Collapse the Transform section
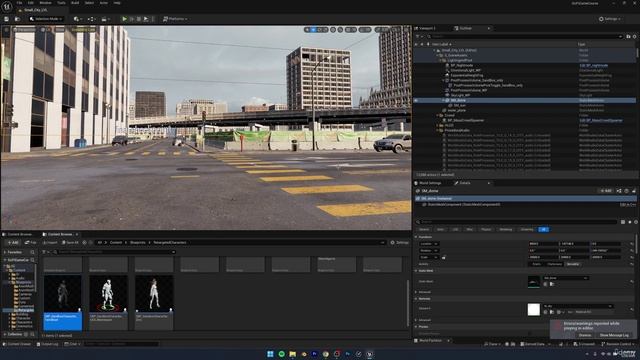This screenshot has width=640, height=360. point(416,237)
